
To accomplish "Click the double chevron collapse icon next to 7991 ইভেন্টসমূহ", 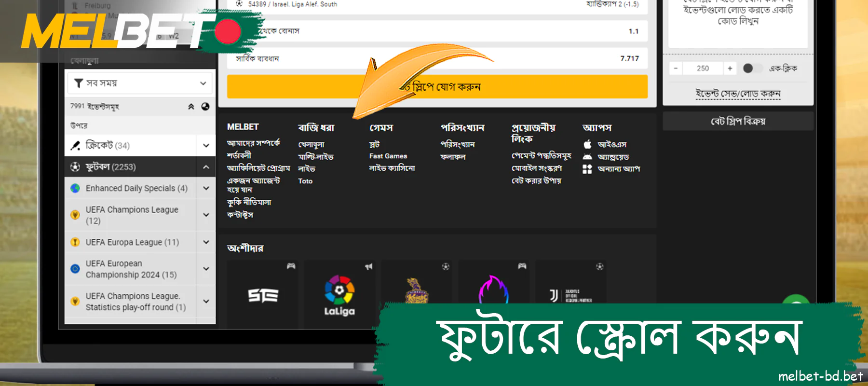I will 191,107.
